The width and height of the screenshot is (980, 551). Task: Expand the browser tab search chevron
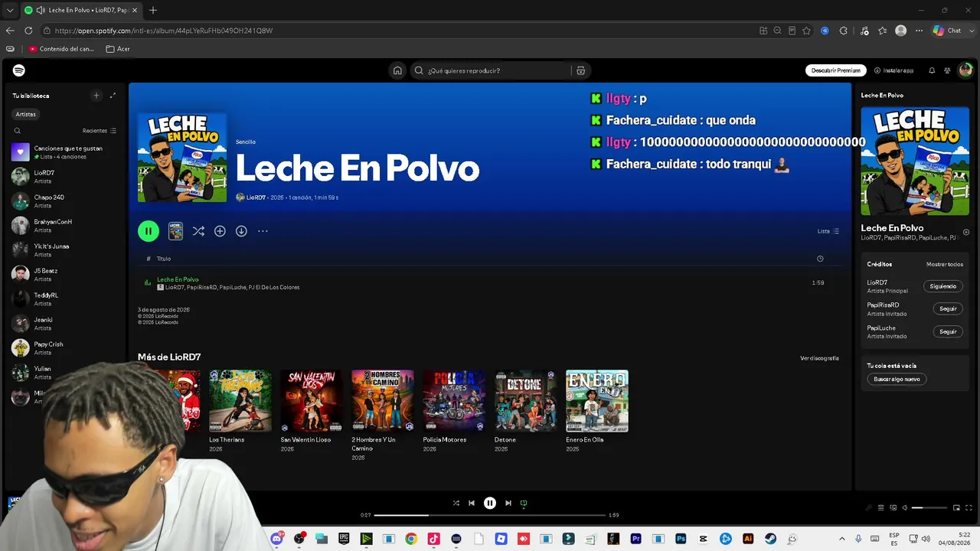10,11
